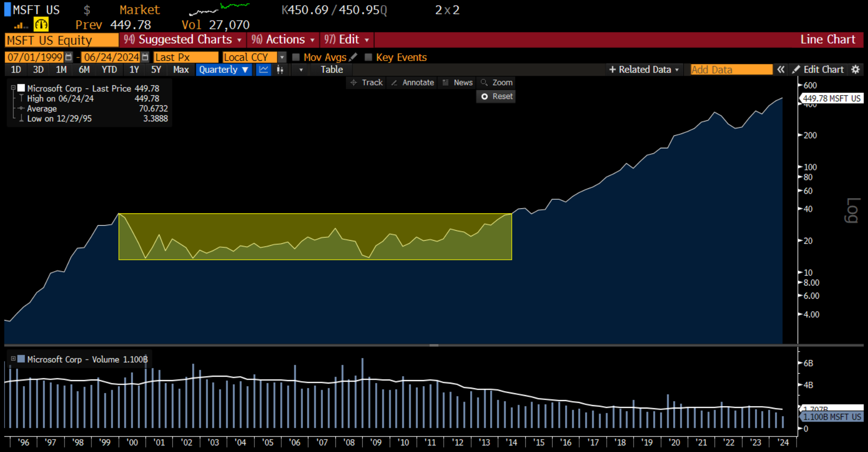
Task: Click the 1.100B MSFT US volume tag
Action: 832,417
